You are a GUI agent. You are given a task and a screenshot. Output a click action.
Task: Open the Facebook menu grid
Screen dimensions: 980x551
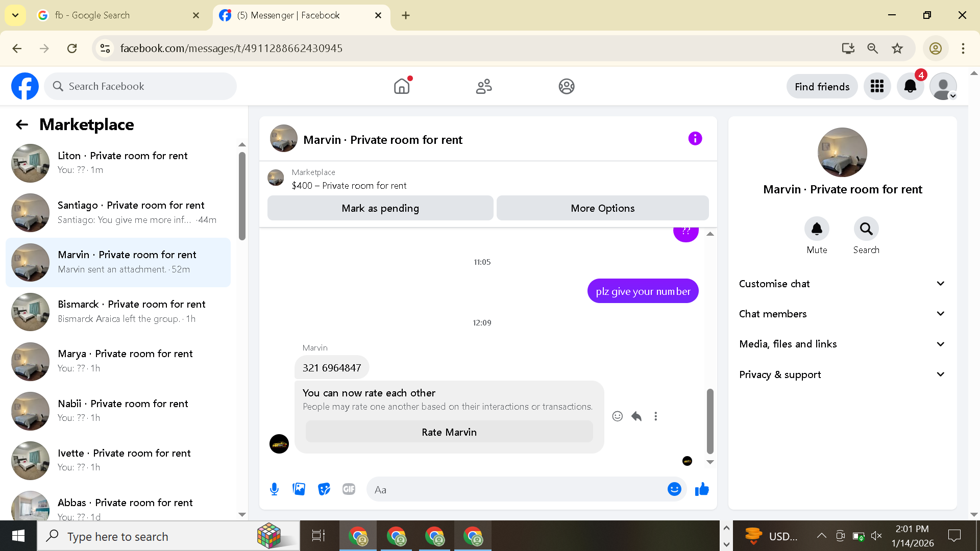pos(877,86)
